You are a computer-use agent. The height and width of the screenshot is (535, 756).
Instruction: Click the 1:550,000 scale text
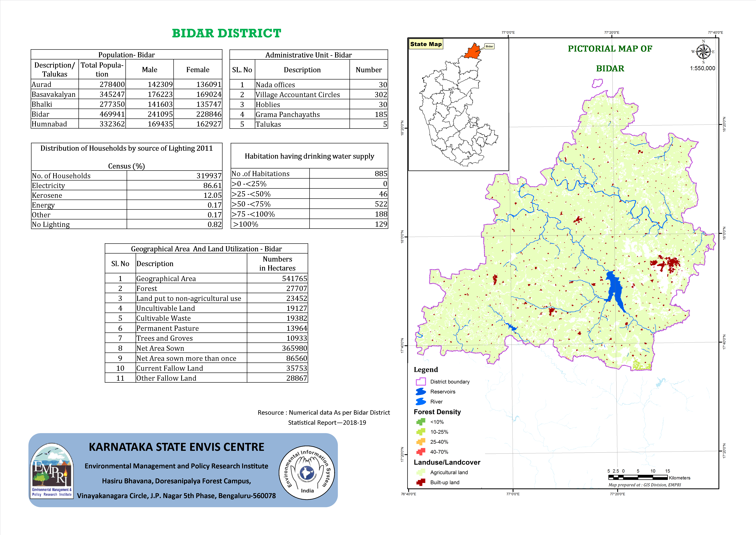pyautogui.click(x=703, y=68)
